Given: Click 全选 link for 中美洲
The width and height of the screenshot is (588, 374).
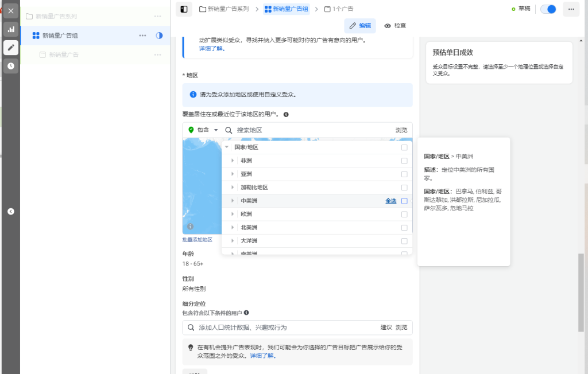Looking at the screenshot, I should 390,201.
